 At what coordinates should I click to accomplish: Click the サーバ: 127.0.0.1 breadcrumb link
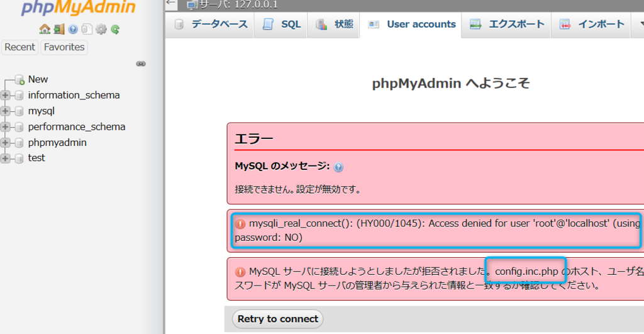pyautogui.click(x=238, y=5)
